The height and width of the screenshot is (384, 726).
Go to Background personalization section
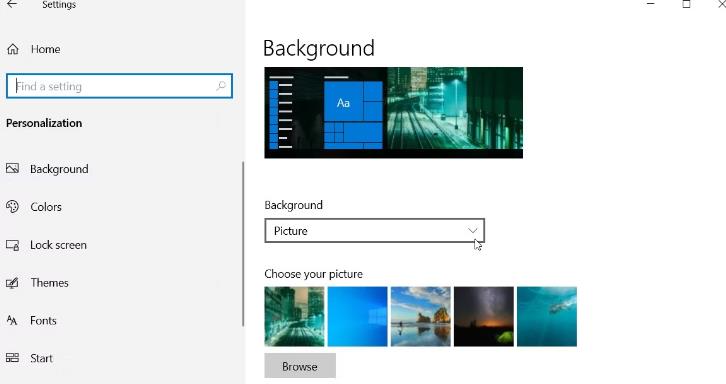(59, 169)
